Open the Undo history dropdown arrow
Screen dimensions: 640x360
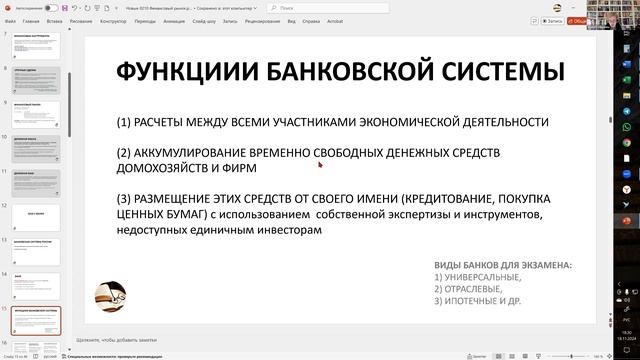click(80, 8)
